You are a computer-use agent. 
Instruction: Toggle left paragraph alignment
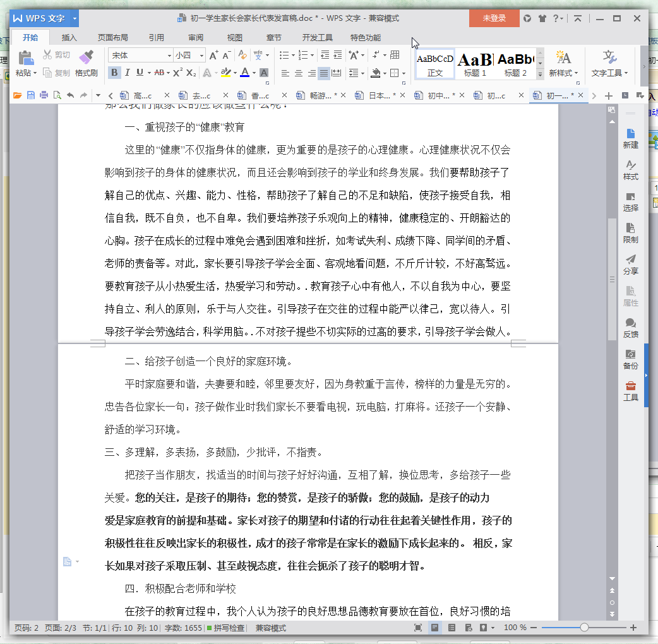coord(285,73)
